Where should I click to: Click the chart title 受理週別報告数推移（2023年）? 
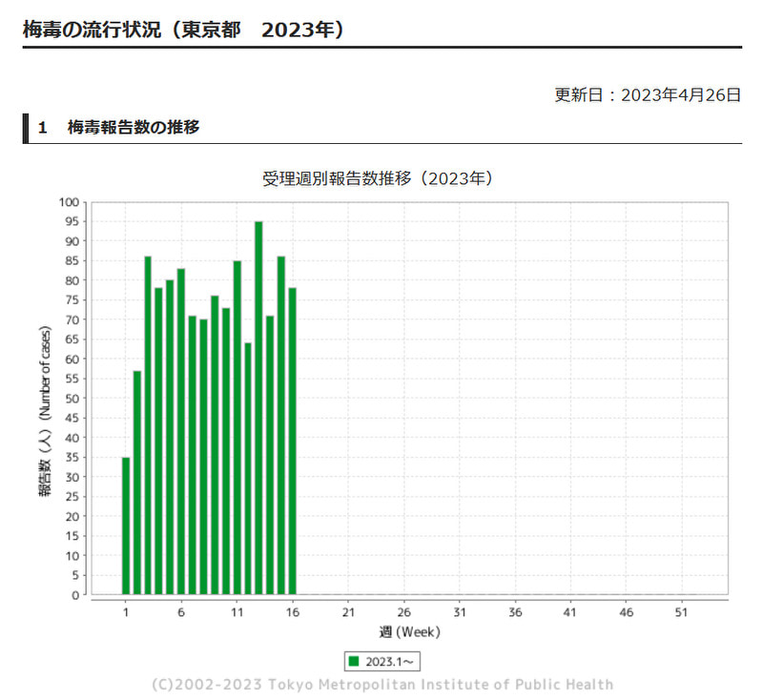click(x=379, y=178)
